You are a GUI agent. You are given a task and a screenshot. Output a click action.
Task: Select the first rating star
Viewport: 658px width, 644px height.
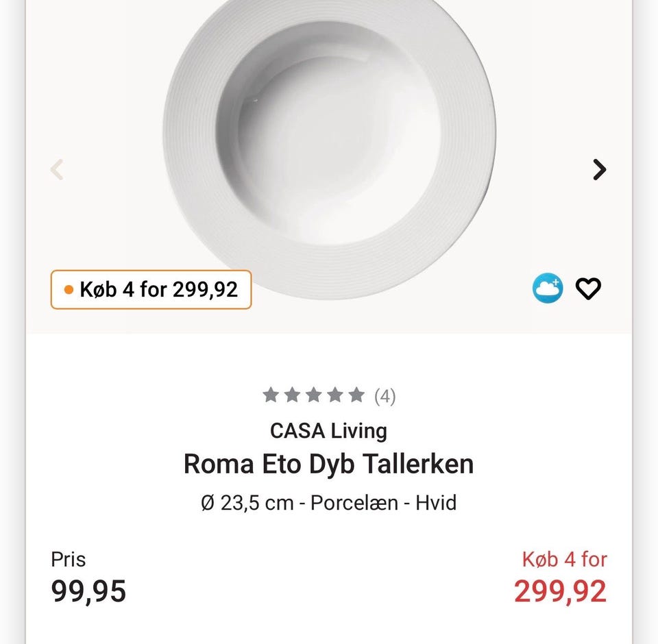coord(271,395)
